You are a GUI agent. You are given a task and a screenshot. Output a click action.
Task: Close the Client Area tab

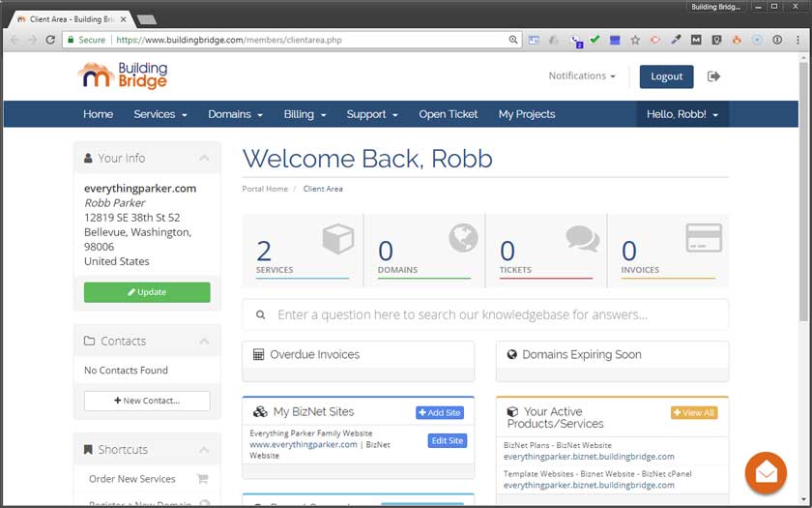124,19
